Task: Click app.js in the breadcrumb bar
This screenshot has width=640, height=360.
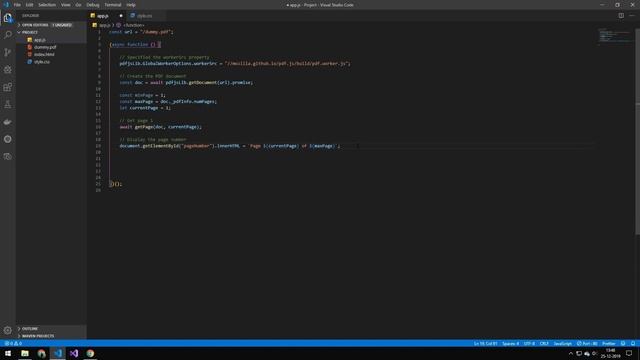Action: coord(104,25)
